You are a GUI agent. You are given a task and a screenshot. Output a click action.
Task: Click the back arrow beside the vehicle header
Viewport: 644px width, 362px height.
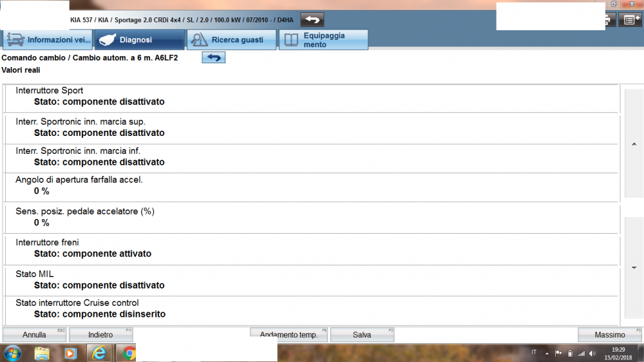click(312, 20)
